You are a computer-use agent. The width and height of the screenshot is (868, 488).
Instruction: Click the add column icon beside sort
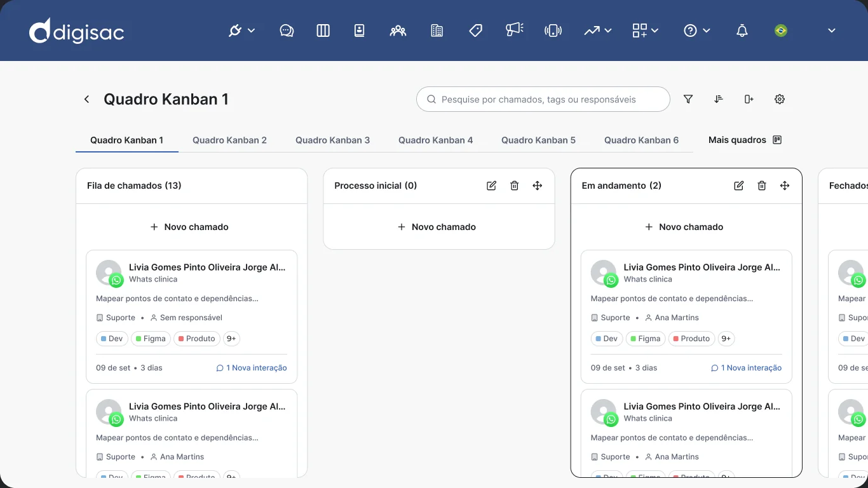click(x=749, y=99)
